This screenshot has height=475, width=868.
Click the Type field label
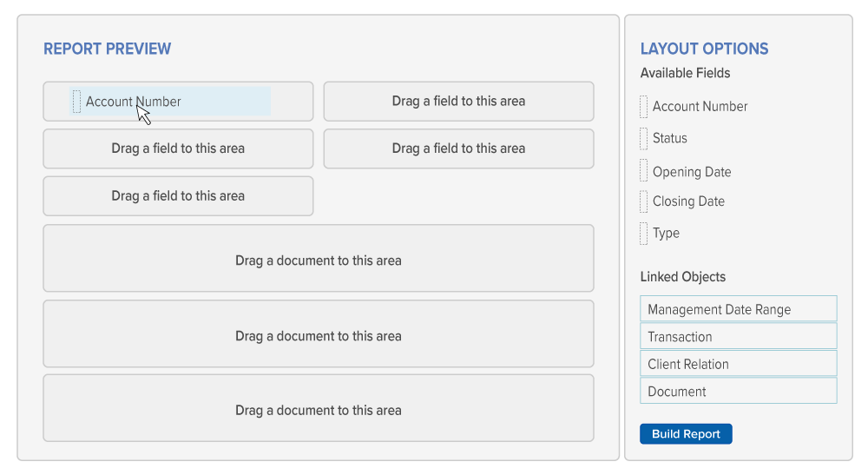click(667, 233)
